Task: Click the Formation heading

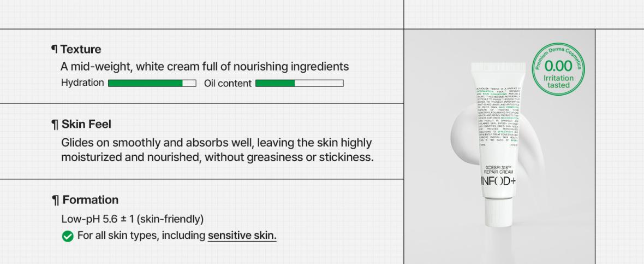Action: tap(91, 200)
